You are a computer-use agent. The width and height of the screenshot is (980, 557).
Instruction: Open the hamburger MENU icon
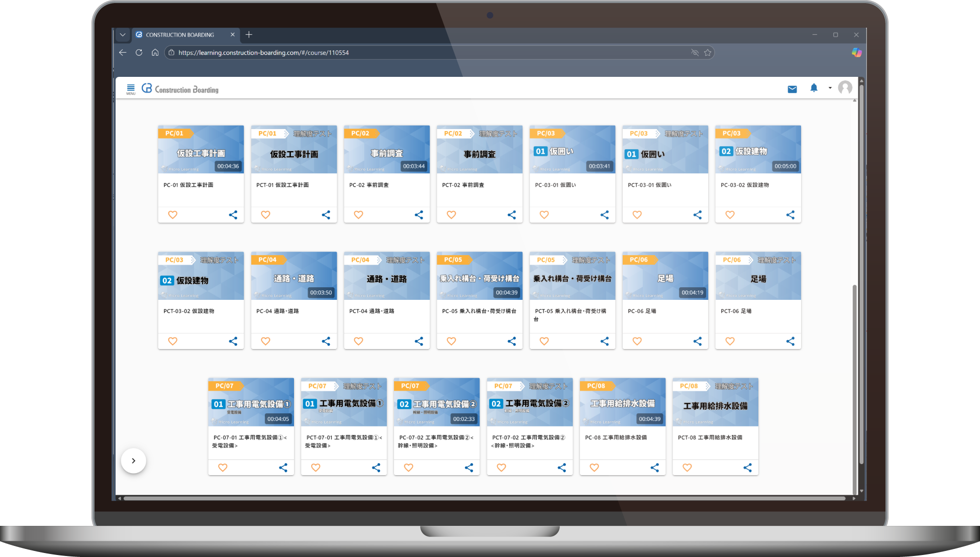pos(131,88)
